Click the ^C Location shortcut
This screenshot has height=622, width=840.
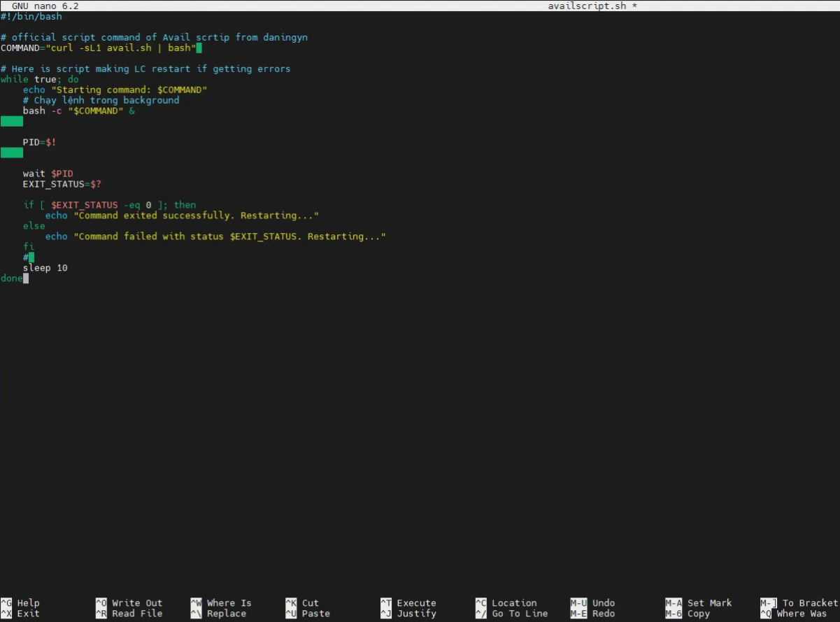click(506, 603)
